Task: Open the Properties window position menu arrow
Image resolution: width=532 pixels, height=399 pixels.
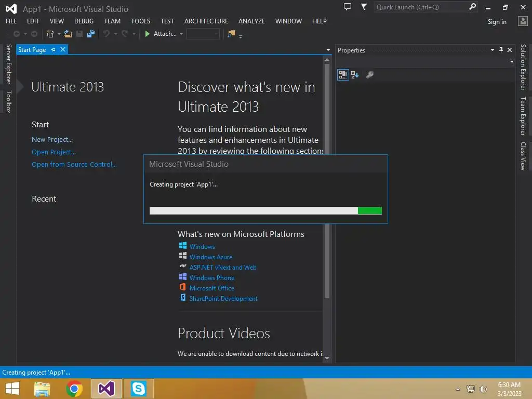Action: [x=493, y=50]
